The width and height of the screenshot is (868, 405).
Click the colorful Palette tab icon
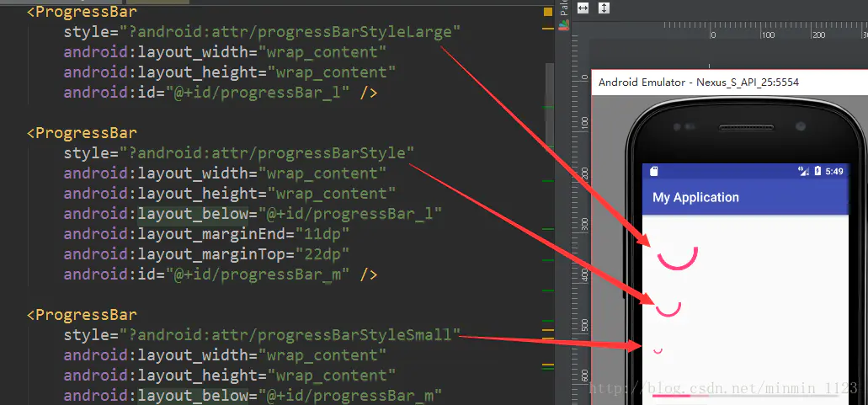(563, 25)
